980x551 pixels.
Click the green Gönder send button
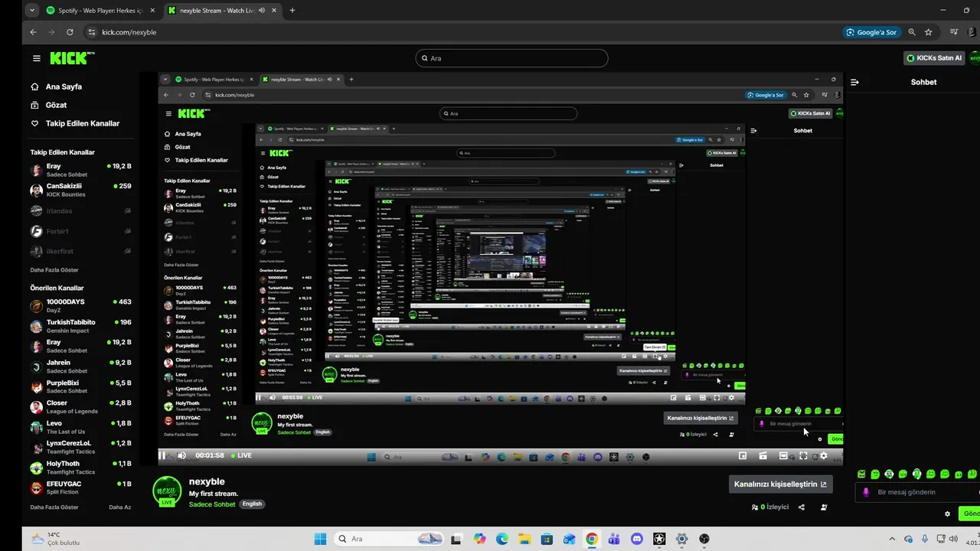pos(970,514)
